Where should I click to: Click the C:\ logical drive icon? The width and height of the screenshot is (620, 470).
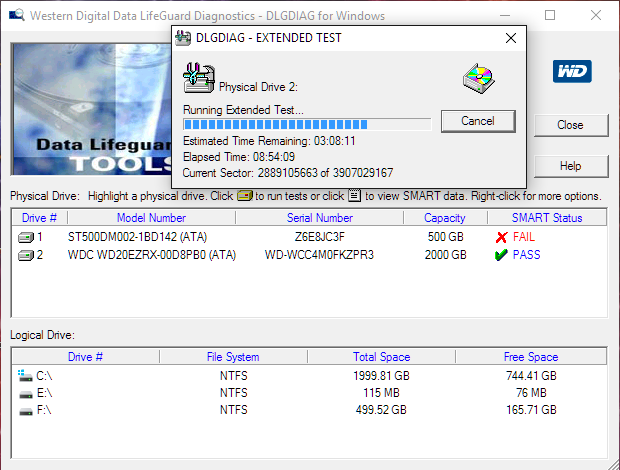[x=24, y=375]
